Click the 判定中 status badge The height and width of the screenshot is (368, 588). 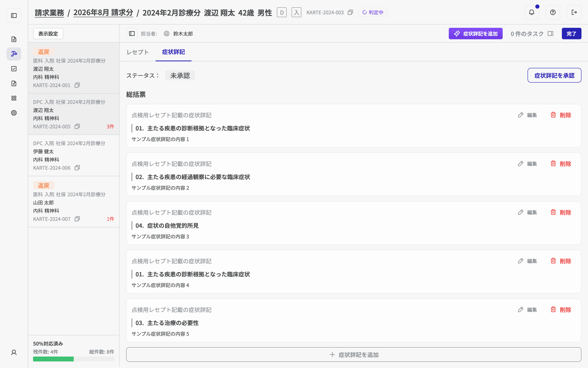coord(373,12)
